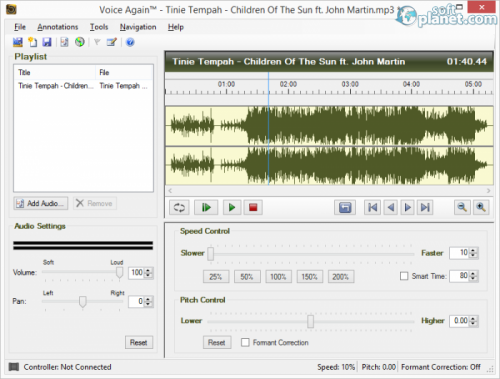Increase the Volume value stepper

click(148, 270)
